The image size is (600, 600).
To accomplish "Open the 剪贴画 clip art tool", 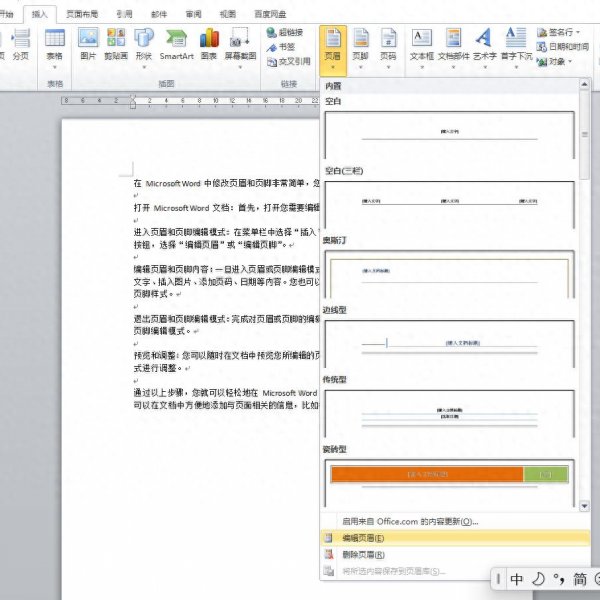I will pyautogui.click(x=116, y=44).
